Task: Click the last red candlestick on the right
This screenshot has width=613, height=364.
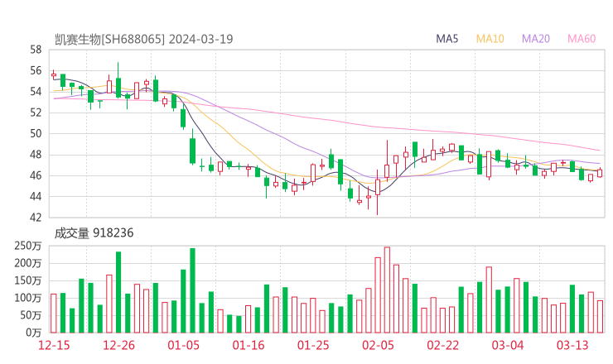Action: (600, 173)
